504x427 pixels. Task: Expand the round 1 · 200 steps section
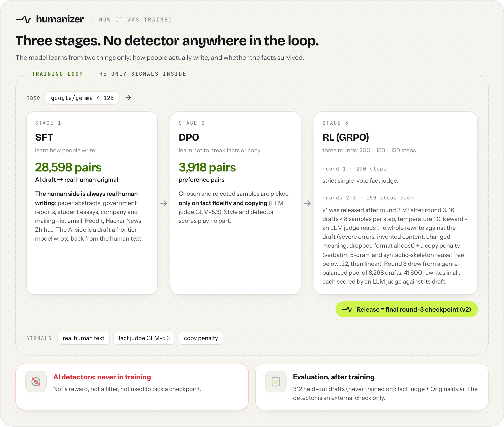[x=354, y=169]
